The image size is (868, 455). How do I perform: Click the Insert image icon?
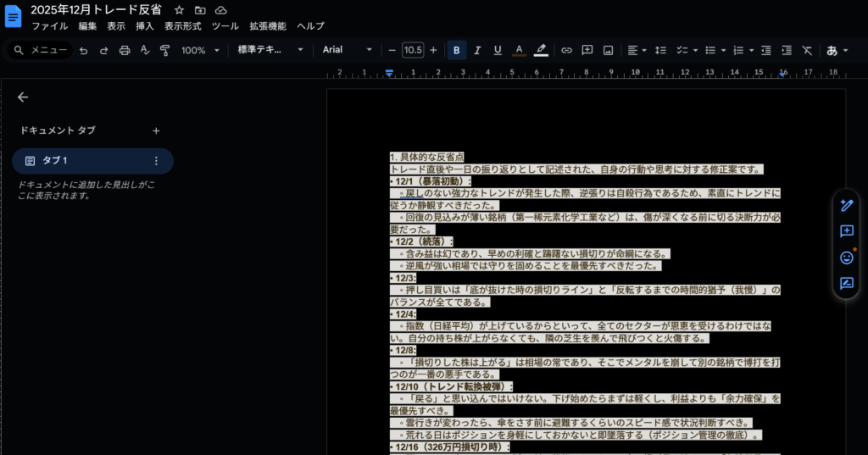[x=608, y=51]
